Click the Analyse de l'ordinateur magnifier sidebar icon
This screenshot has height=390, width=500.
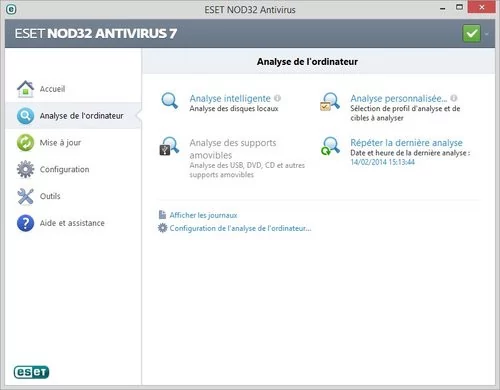25,116
